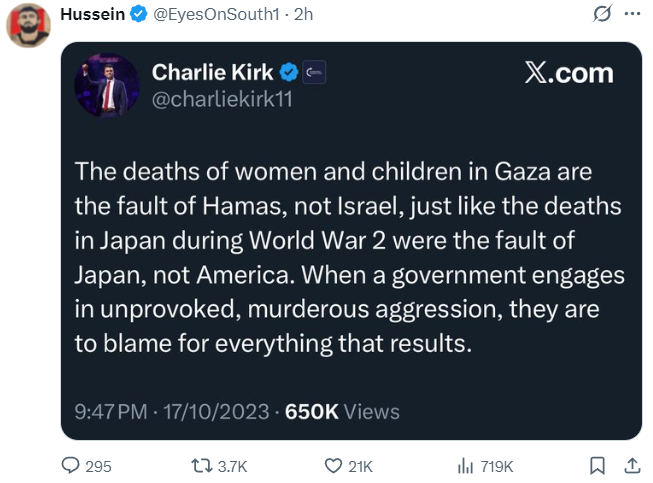View analytics icon showing 719K views

coord(465,466)
